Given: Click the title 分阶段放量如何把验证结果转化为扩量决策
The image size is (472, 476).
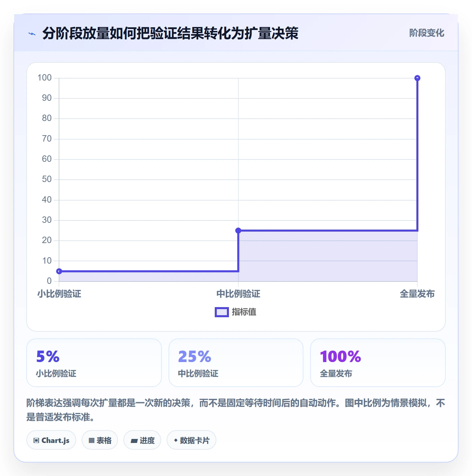Looking at the screenshot, I should (x=170, y=33).
